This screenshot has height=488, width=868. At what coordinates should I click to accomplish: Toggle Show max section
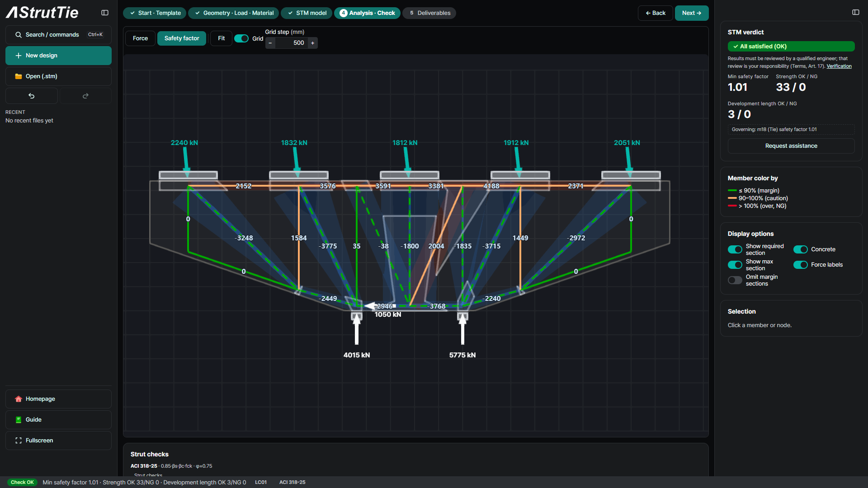tap(735, 265)
